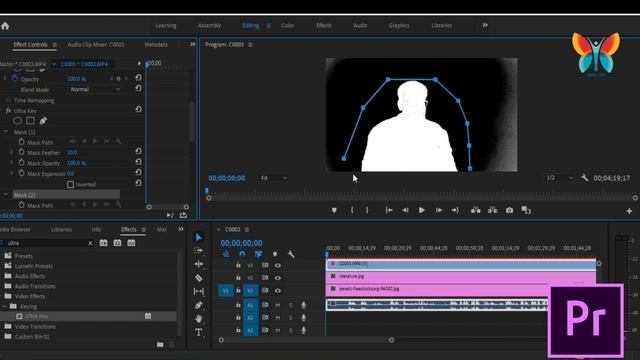
Task: Select the timeline Pen tool
Action: [199, 305]
